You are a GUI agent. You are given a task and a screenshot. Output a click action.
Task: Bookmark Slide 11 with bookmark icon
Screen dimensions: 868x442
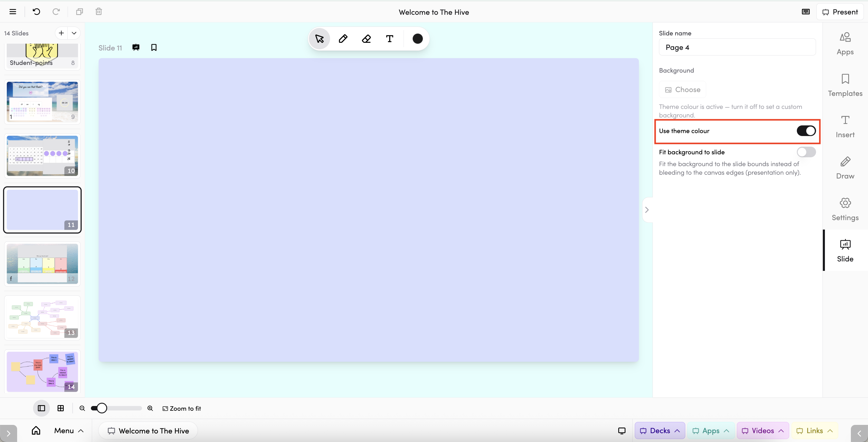coord(154,48)
